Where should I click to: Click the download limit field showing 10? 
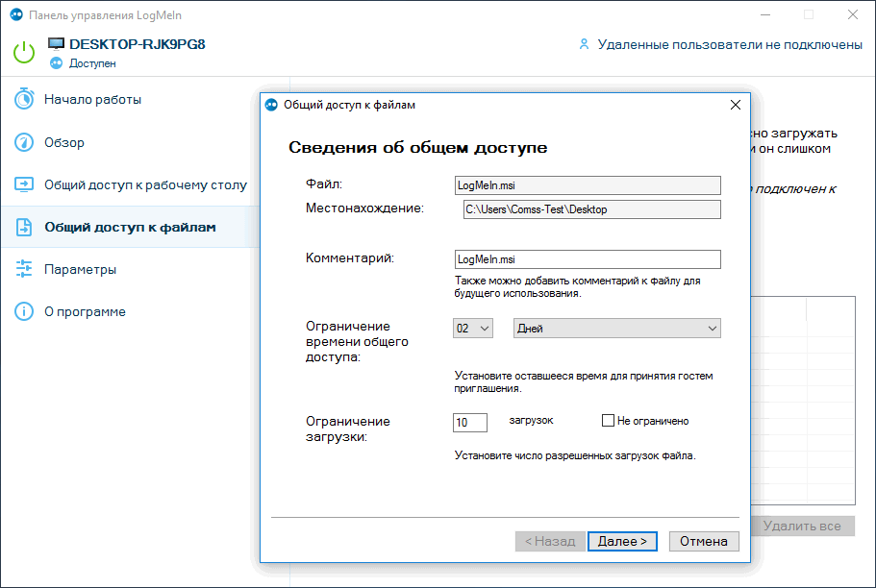coord(470,422)
